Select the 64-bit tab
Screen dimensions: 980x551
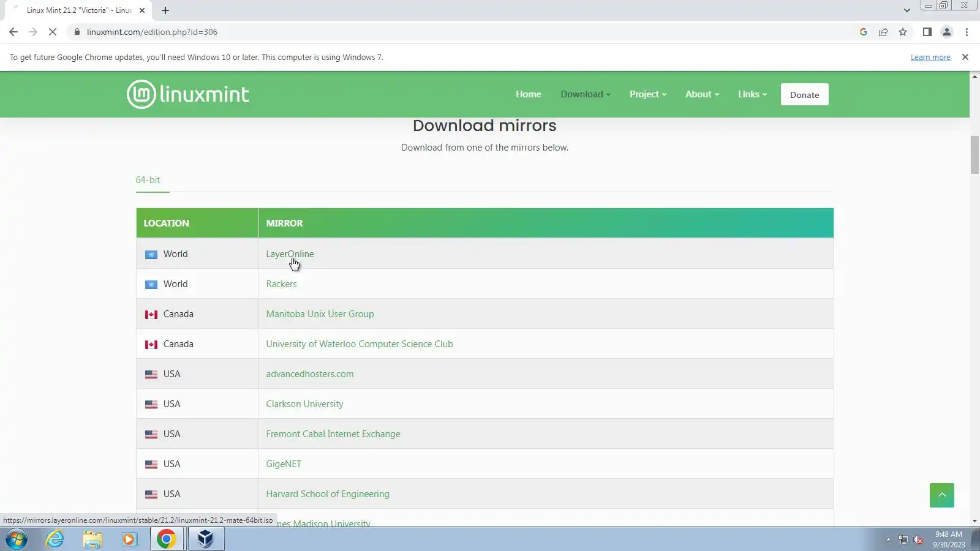(148, 180)
